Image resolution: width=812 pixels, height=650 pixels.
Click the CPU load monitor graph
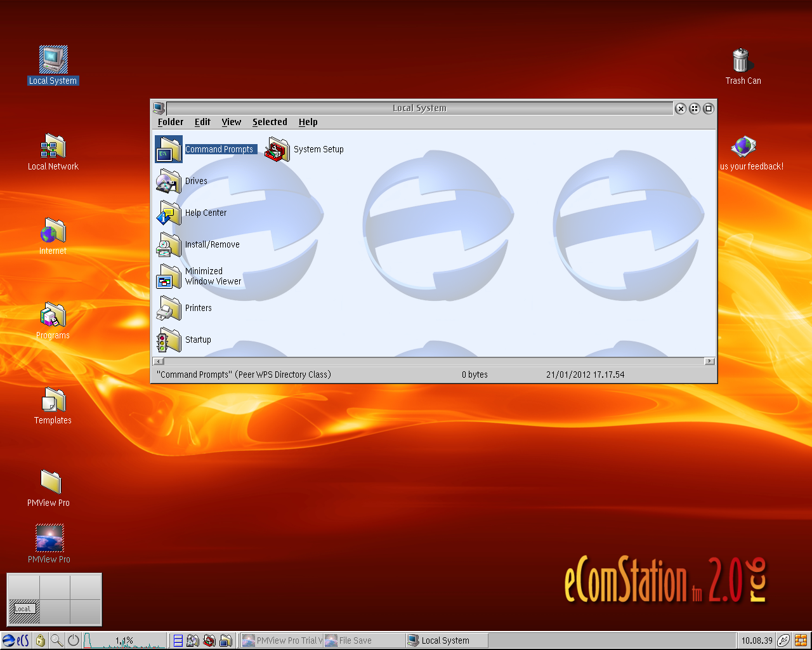click(124, 640)
